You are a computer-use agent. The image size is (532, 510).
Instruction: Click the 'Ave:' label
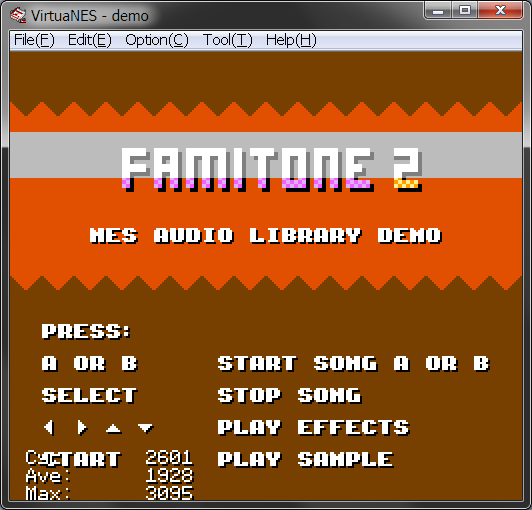[48, 475]
